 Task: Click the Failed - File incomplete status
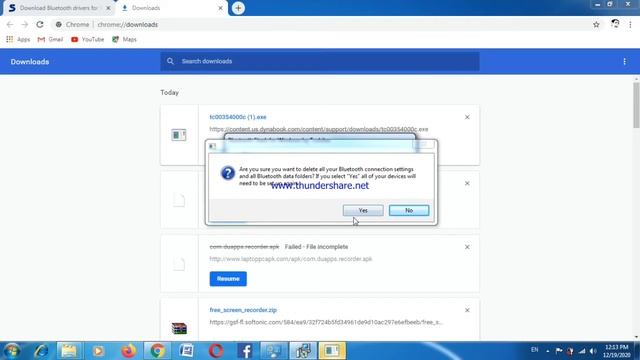316,247
